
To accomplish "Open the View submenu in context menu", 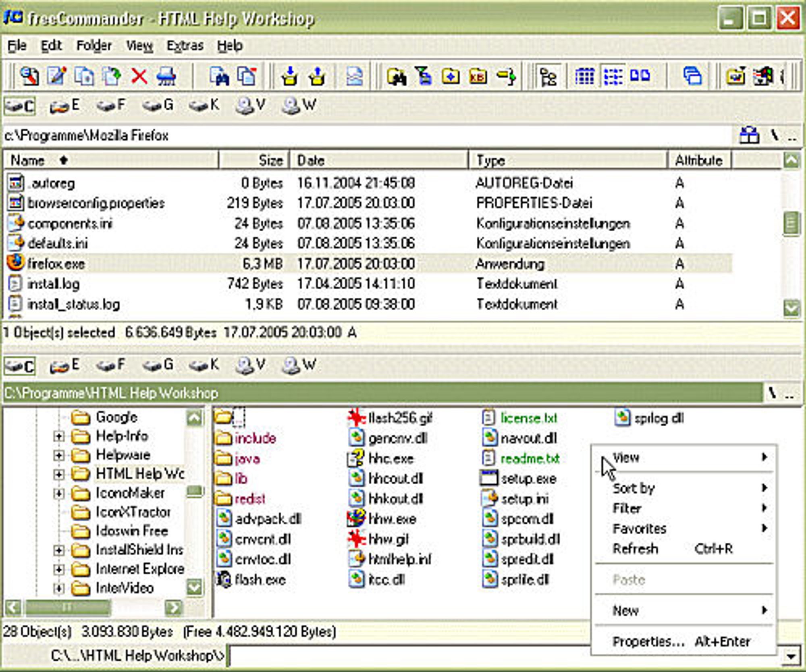I will point(684,458).
